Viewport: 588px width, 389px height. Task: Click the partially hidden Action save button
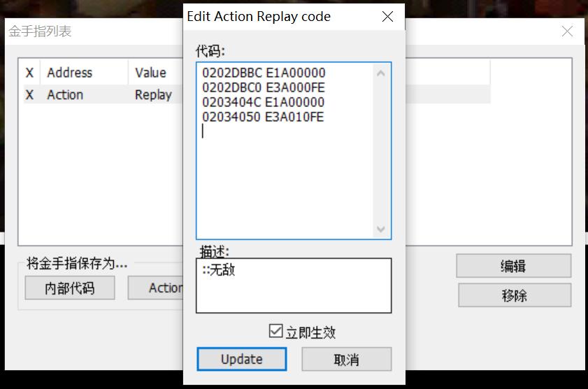(155, 288)
